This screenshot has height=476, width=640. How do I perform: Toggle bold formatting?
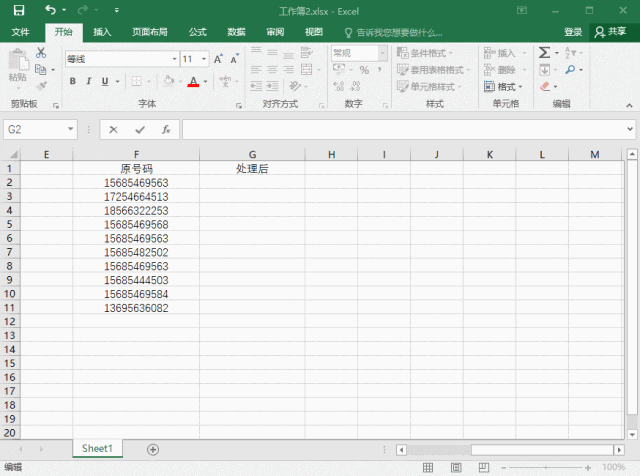(72, 81)
